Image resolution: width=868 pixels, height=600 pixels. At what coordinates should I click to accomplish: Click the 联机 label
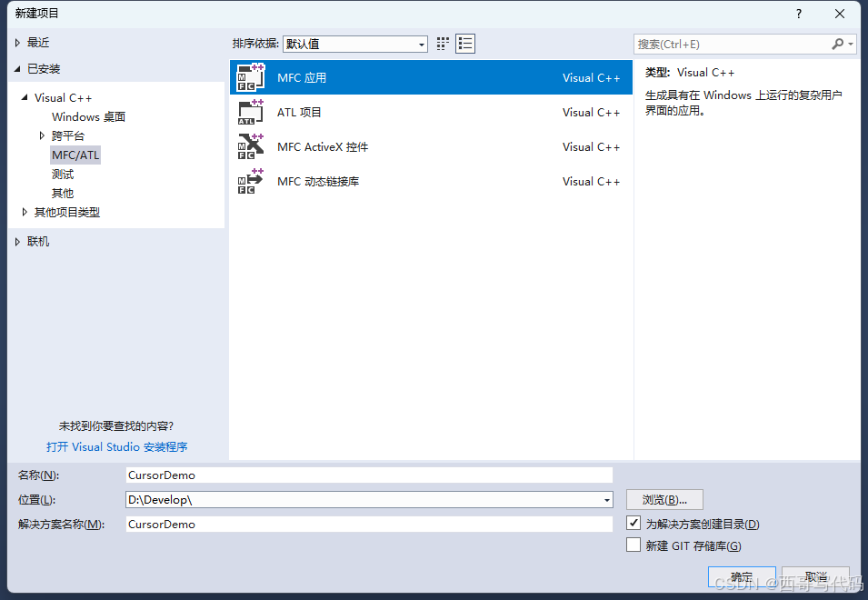pyautogui.click(x=38, y=241)
